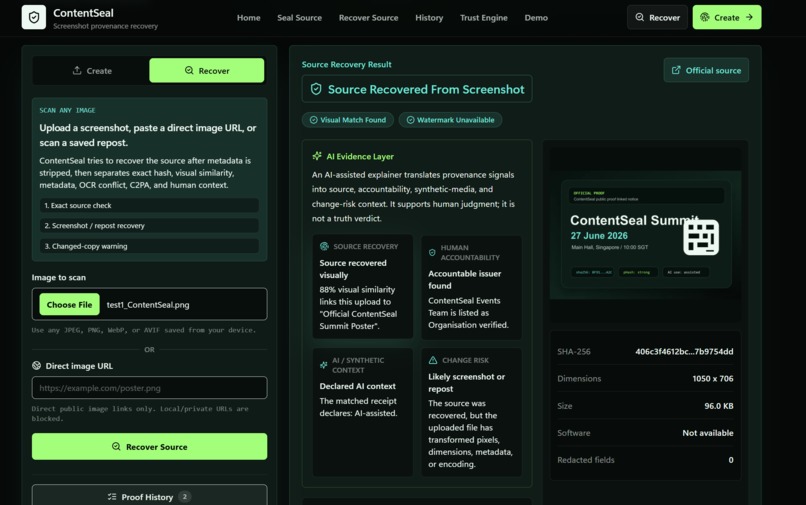
Task: Click the ContentSeal shield logo
Action: pos(34,17)
